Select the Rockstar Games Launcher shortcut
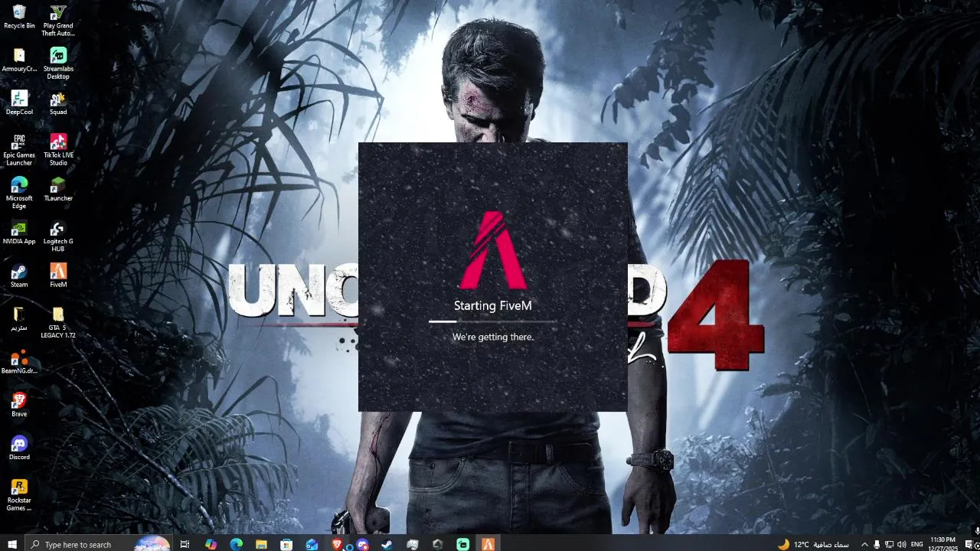Viewport: 980px width, 551px height. 19,495
